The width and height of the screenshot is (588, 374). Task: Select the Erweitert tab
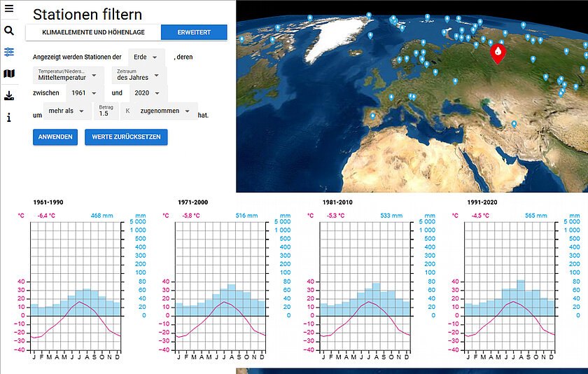point(194,32)
